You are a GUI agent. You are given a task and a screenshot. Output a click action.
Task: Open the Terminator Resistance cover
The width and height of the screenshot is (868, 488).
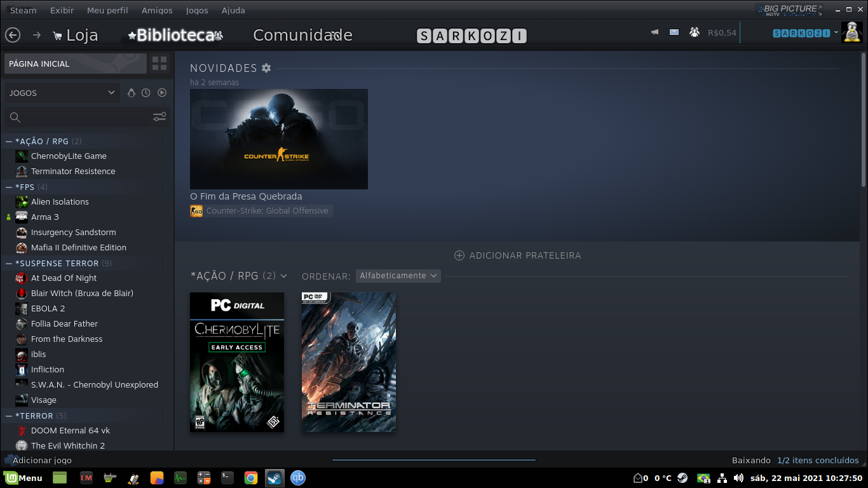point(349,362)
